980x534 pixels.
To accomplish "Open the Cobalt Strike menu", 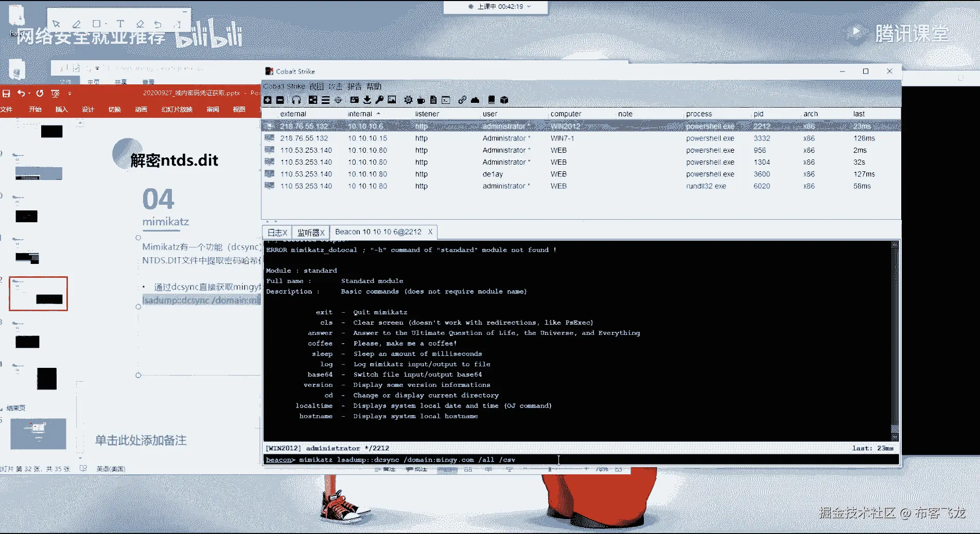I will click(284, 86).
